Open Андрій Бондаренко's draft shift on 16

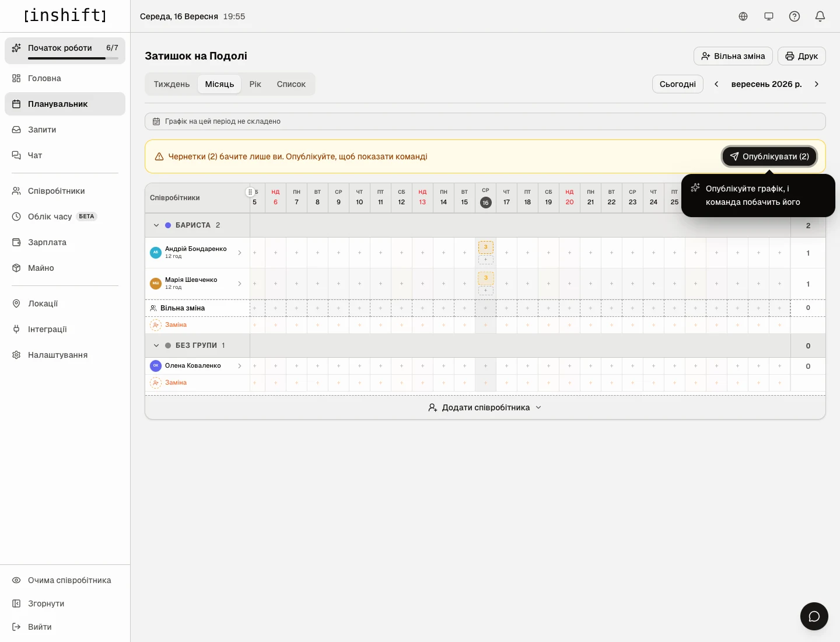point(486,247)
